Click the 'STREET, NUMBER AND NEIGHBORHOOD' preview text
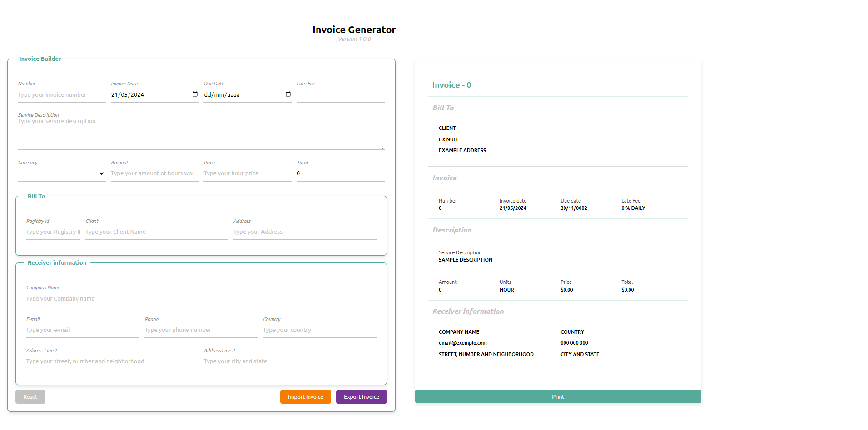 [486, 354]
